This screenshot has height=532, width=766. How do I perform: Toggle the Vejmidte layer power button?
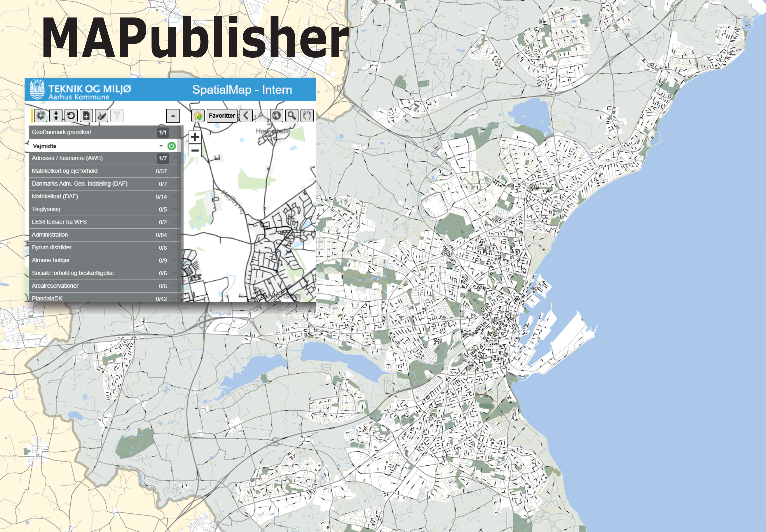click(171, 146)
